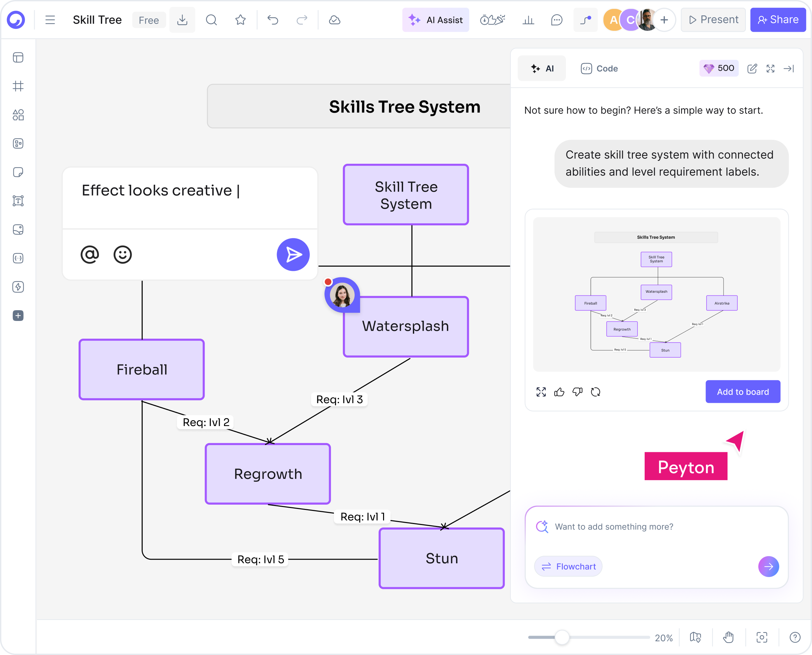Undo the last action

(x=273, y=20)
